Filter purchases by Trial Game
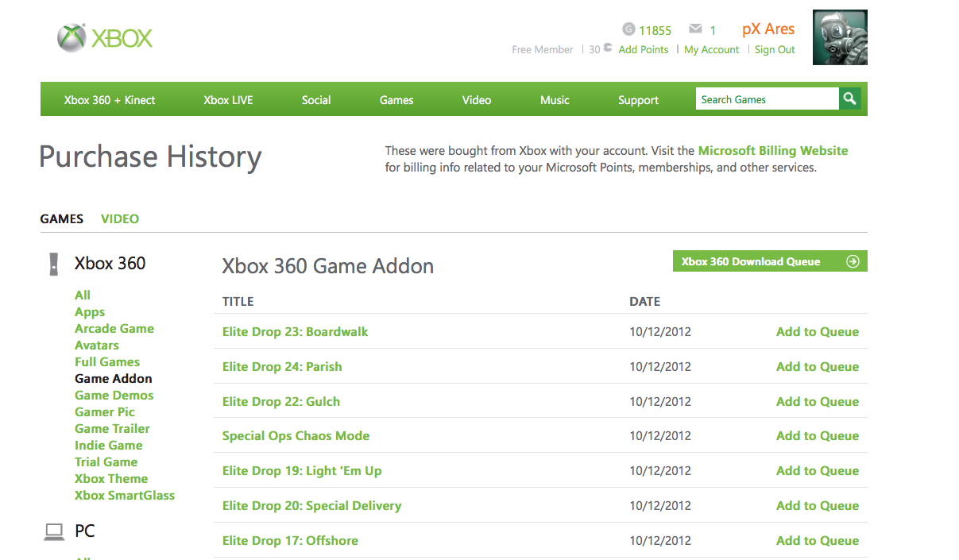The height and width of the screenshot is (560, 959). coord(106,462)
